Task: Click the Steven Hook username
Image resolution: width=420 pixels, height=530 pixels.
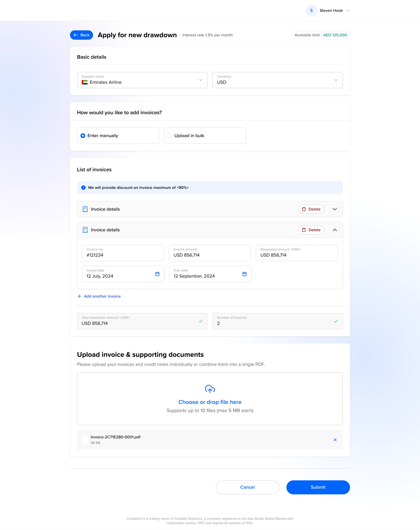Action: [x=331, y=11]
